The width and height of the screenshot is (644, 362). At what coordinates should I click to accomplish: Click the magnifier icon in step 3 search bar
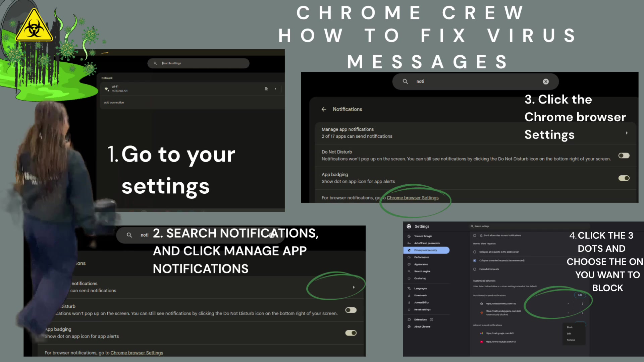click(x=405, y=81)
